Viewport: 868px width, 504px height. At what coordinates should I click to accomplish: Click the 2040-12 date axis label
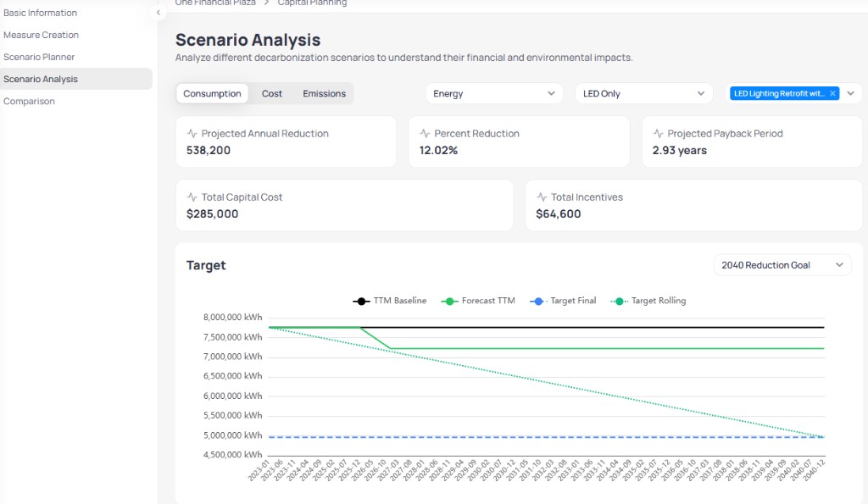[815, 470]
